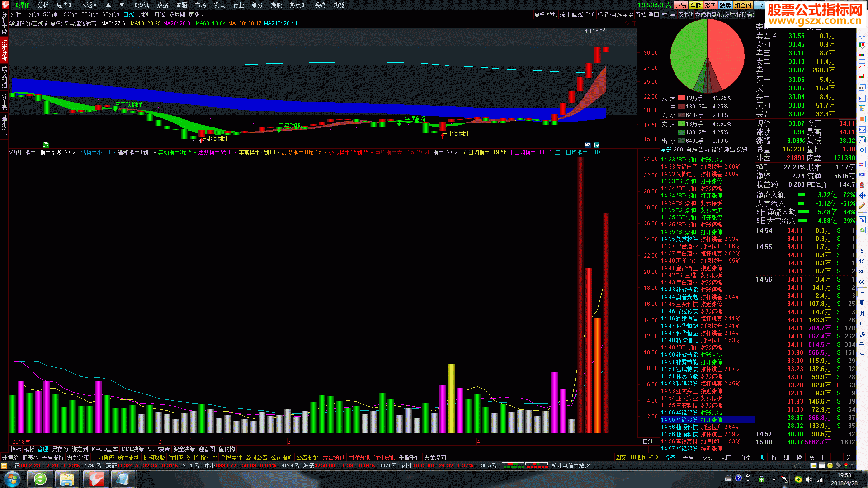Select the 自选 alert filter
868x488 pixels.
(x=691, y=150)
